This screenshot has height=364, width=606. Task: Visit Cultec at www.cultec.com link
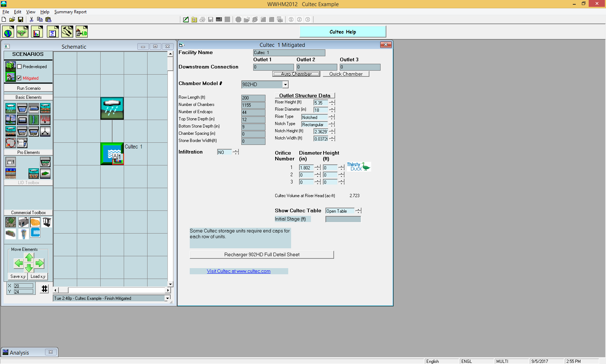238,271
